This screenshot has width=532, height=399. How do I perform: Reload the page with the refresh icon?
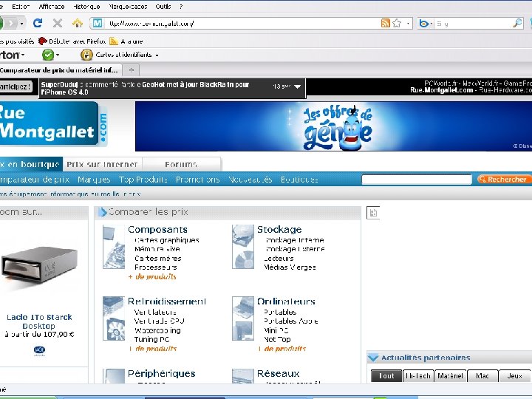pyautogui.click(x=38, y=23)
